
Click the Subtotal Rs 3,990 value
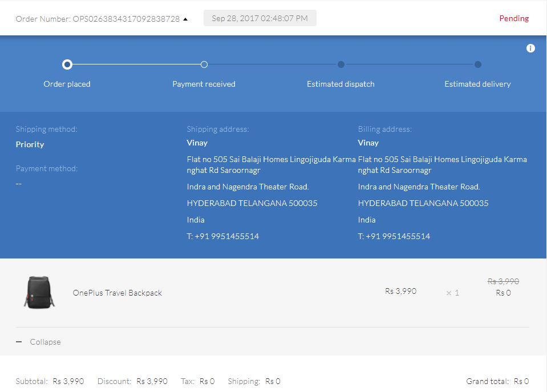[x=68, y=381]
